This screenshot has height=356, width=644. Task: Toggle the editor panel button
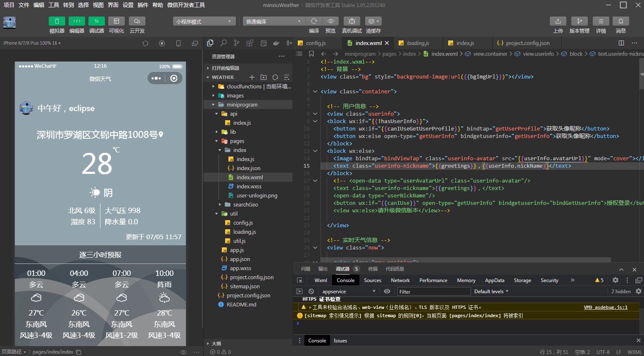point(77,21)
